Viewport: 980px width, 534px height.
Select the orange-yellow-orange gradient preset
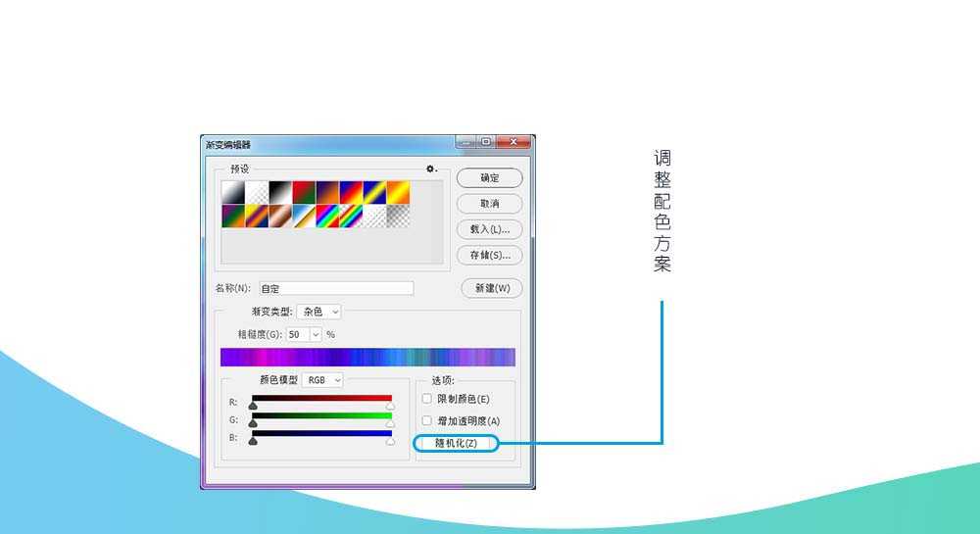coord(397,192)
